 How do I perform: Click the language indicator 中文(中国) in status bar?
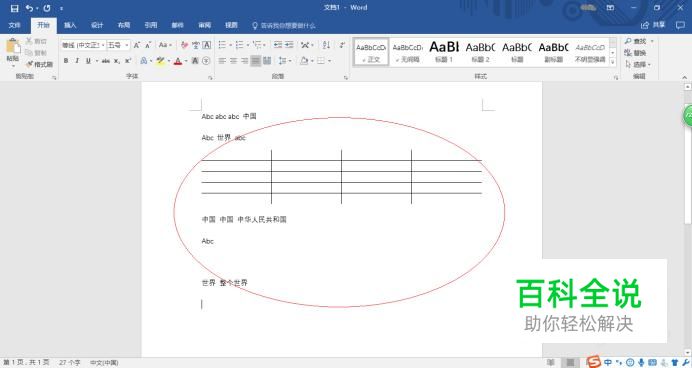coord(104,363)
